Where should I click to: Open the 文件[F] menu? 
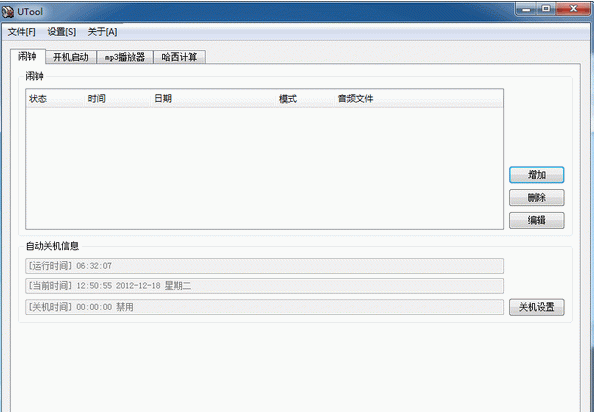pos(22,32)
